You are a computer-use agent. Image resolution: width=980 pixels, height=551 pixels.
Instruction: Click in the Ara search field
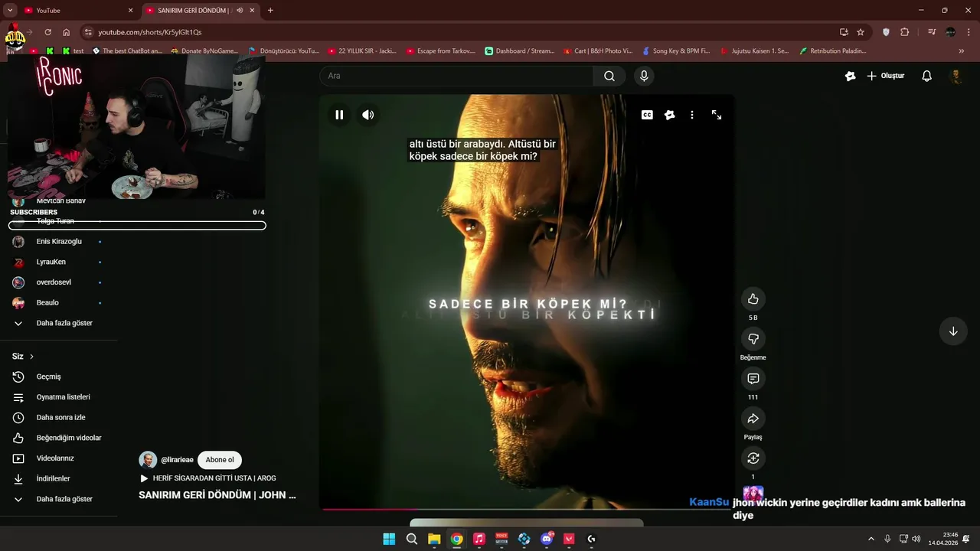point(456,76)
